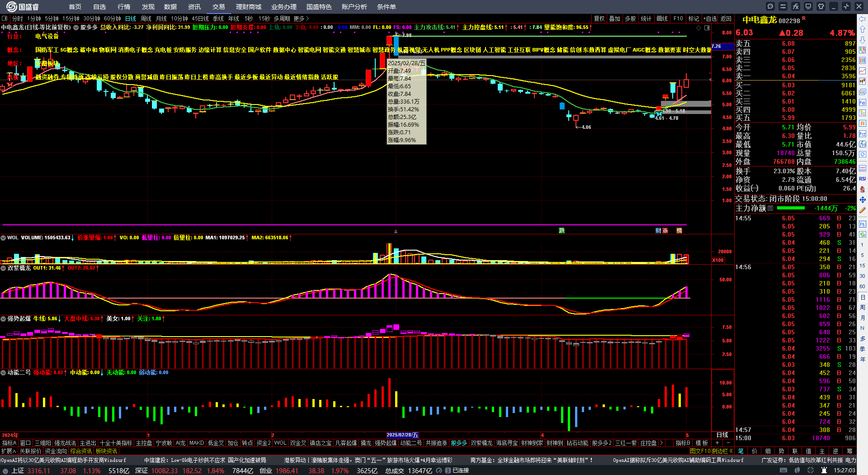Switch chart to 分时 view

pyautogui.click(x=18, y=19)
